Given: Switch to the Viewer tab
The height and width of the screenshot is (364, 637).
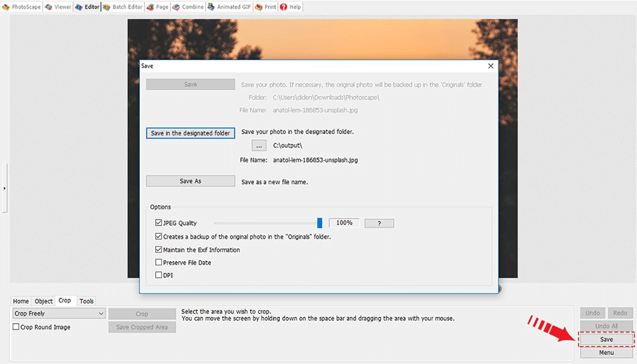Looking at the screenshot, I should coord(58,7).
